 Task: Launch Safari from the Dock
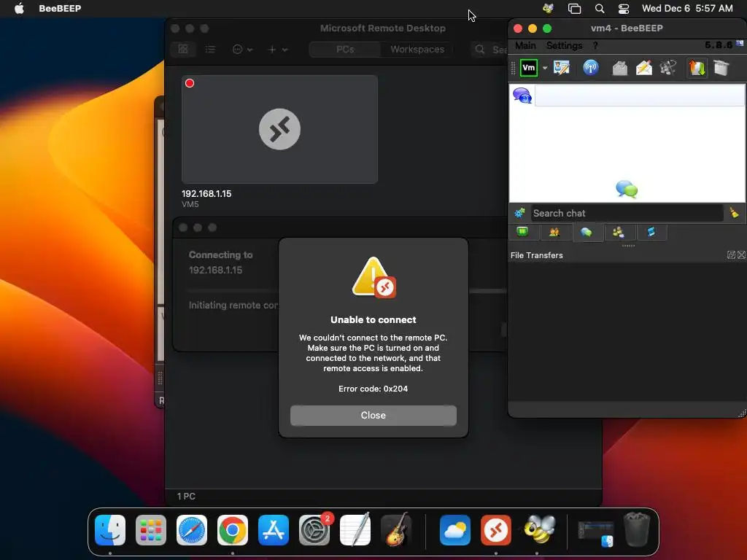click(192, 530)
